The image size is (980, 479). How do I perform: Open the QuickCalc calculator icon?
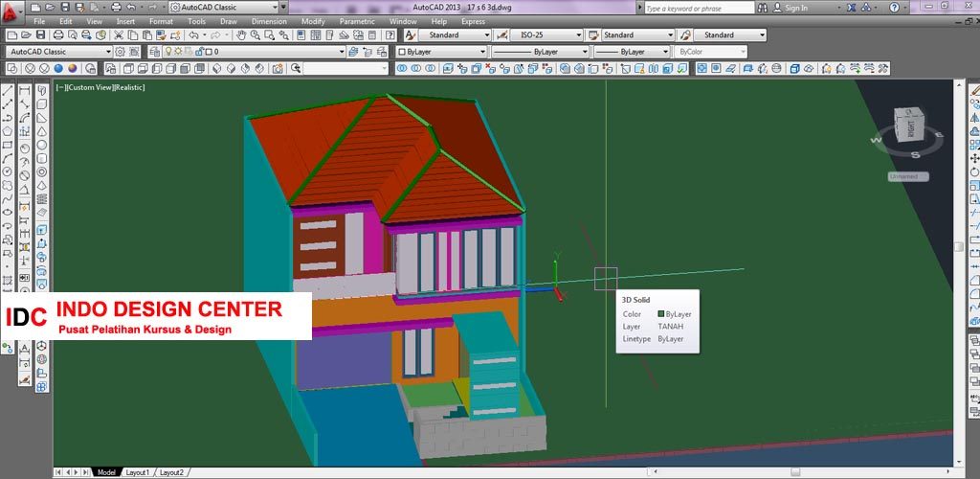(x=370, y=35)
